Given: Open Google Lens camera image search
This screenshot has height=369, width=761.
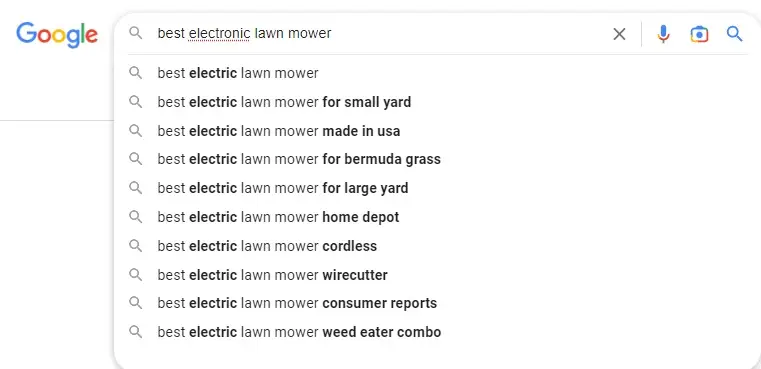Looking at the screenshot, I should [699, 34].
